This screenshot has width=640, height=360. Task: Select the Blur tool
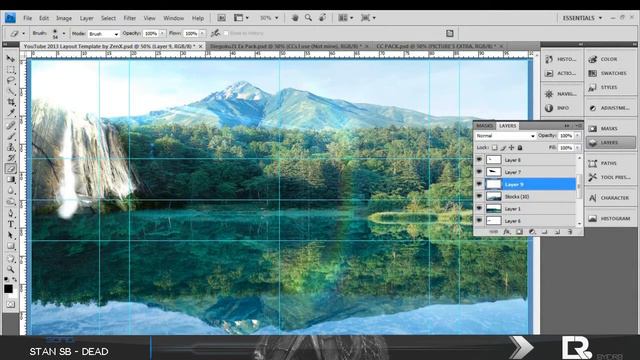(11, 191)
